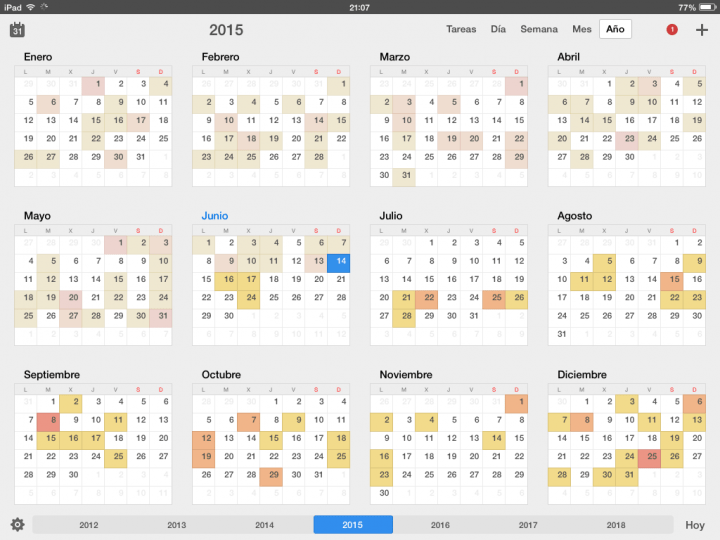720x540 pixels.
Task: Select July 22 orange-shaded day
Action: coord(427,300)
